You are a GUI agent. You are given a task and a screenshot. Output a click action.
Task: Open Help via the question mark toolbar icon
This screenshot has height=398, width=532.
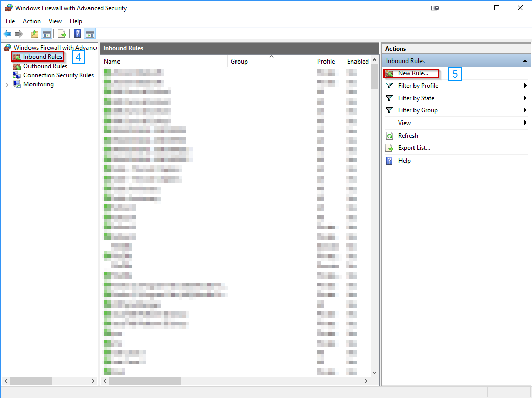(x=76, y=34)
